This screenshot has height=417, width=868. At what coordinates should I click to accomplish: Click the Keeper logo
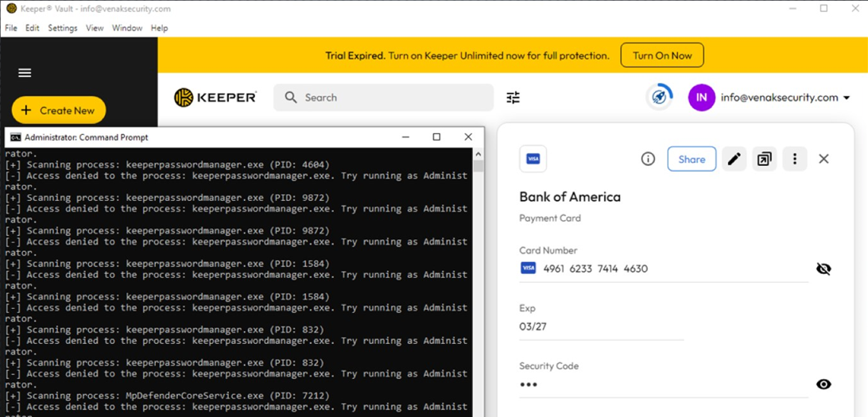coord(215,98)
